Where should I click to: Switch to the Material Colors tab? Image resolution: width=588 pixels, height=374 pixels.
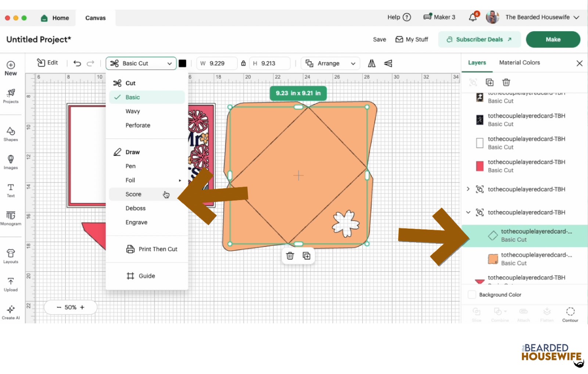point(519,63)
